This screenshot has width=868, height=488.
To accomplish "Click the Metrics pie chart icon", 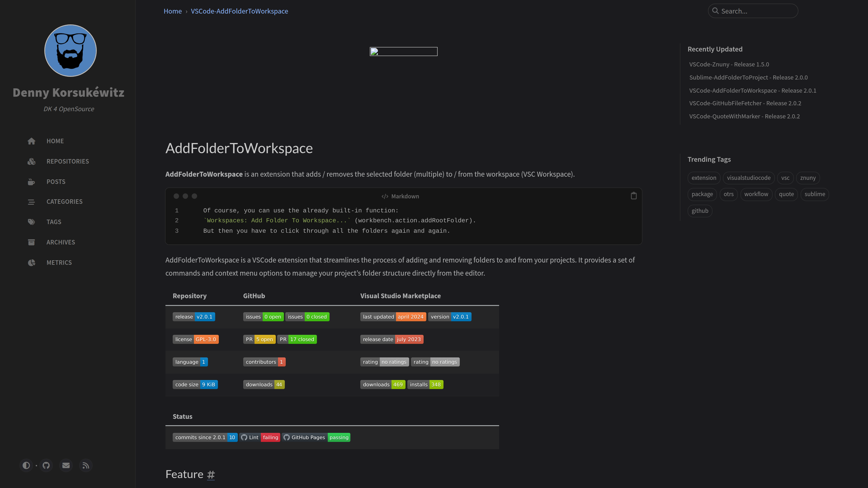I will click(31, 262).
